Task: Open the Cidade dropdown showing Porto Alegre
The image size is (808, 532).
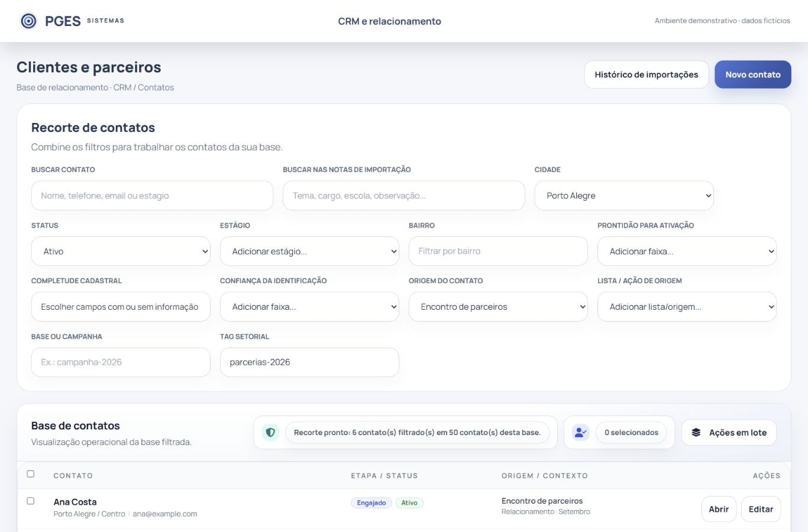Action: coord(624,196)
